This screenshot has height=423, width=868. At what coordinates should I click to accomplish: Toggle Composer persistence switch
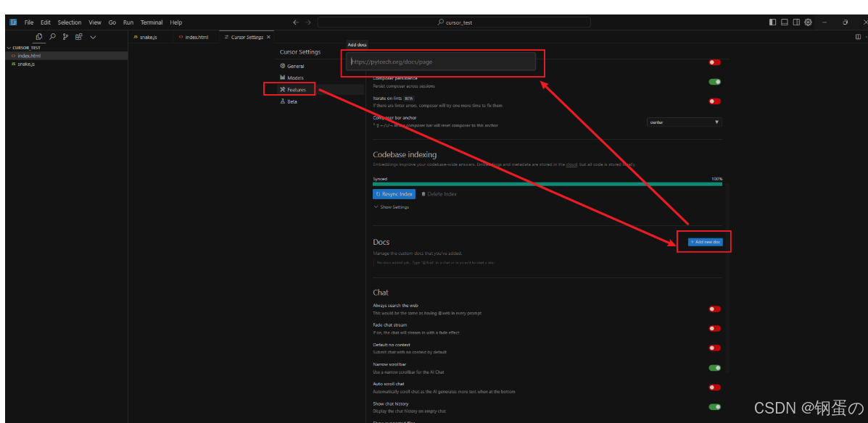click(x=715, y=82)
